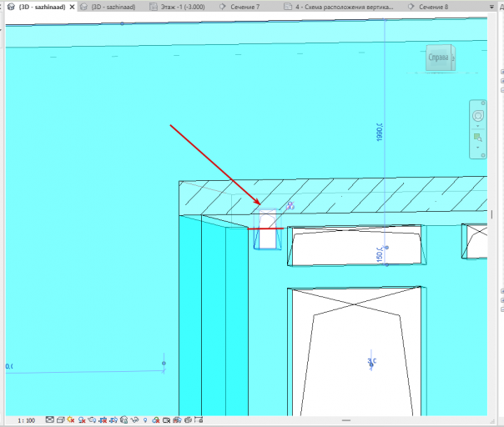Open the view scale 1:100 selector

click(x=27, y=420)
